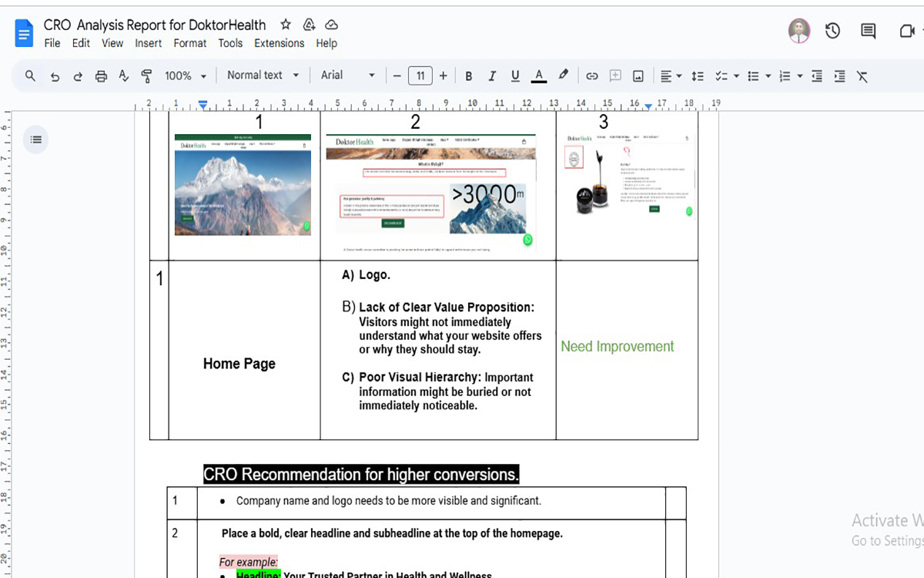924x578 pixels.
Task: Insert an image
Action: (x=638, y=76)
